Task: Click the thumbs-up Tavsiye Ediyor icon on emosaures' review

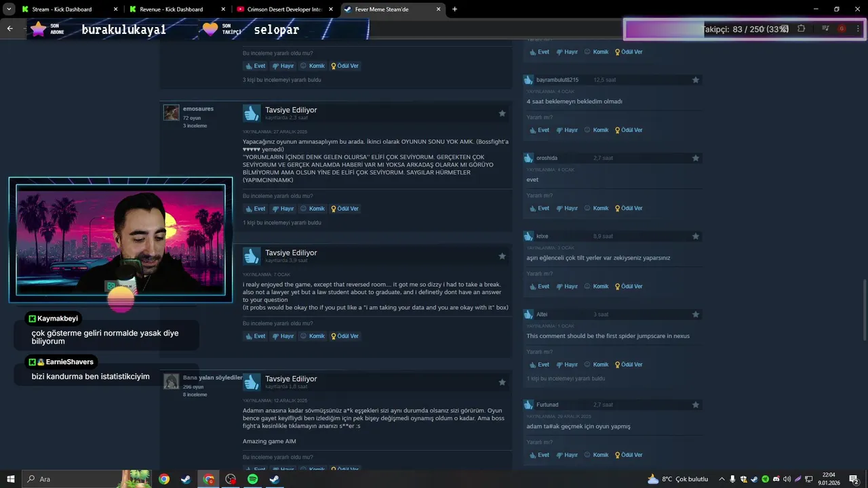Action: click(x=252, y=113)
